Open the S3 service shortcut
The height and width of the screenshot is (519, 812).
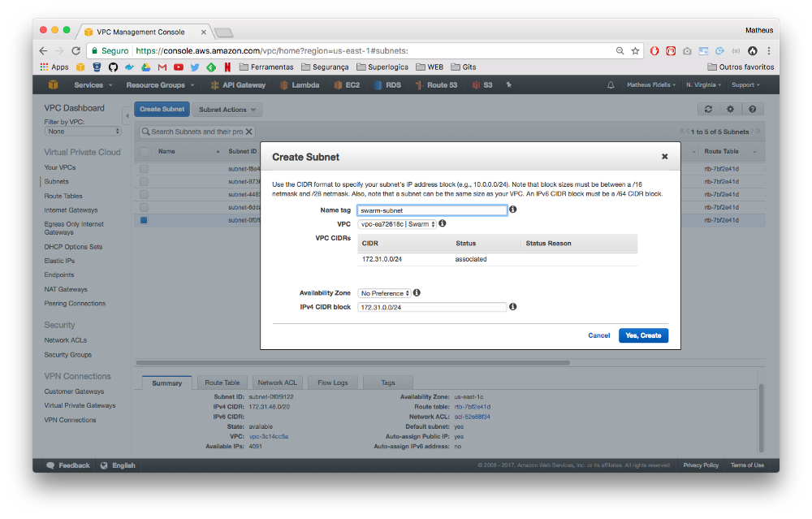pos(482,85)
